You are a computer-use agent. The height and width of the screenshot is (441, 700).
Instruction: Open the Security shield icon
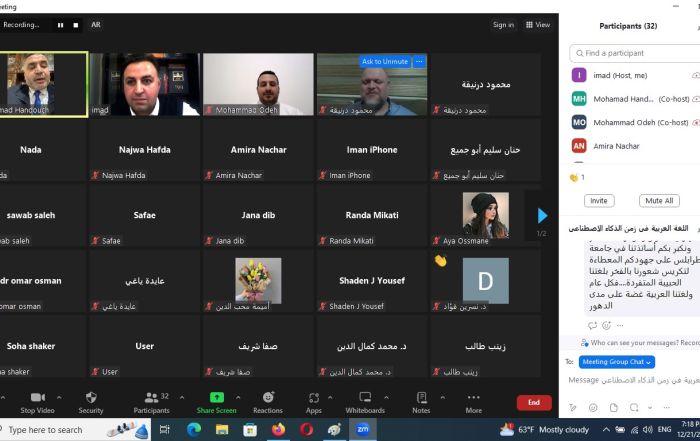(x=90, y=398)
